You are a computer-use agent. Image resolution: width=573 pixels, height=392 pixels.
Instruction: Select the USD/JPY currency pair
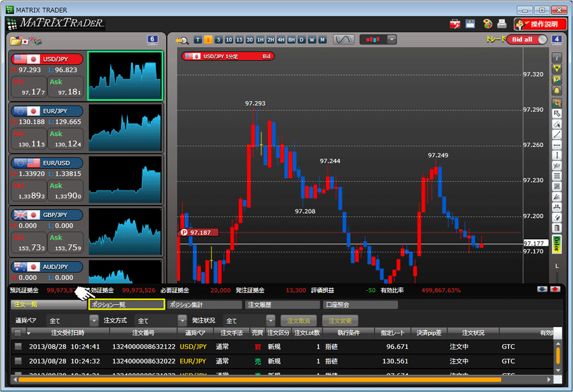click(47, 59)
